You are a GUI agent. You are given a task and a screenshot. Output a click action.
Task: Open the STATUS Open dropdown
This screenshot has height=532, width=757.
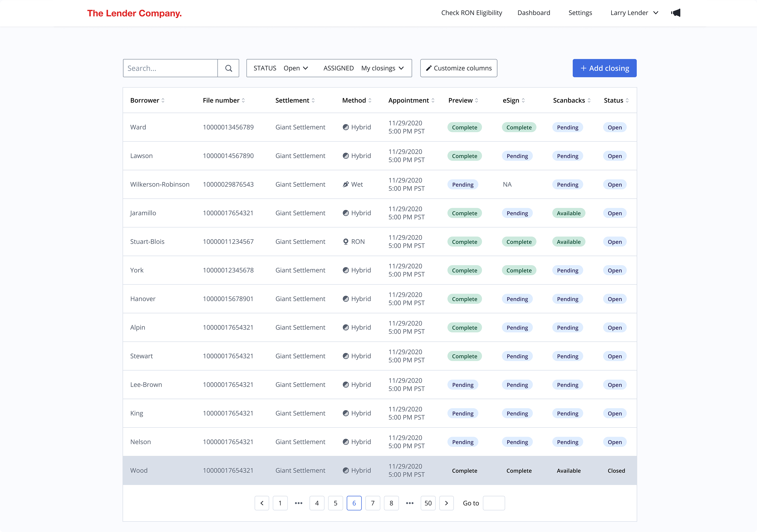pyautogui.click(x=296, y=68)
